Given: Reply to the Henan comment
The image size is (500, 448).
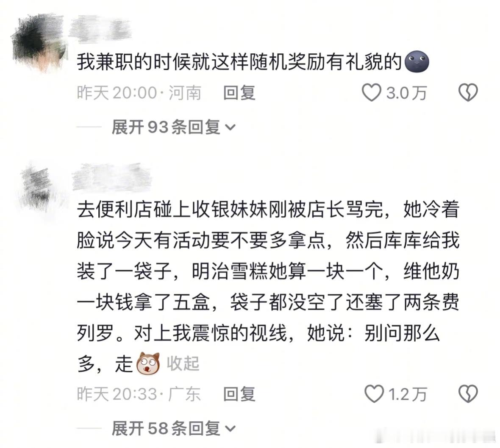Looking at the screenshot, I should pos(239,93).
